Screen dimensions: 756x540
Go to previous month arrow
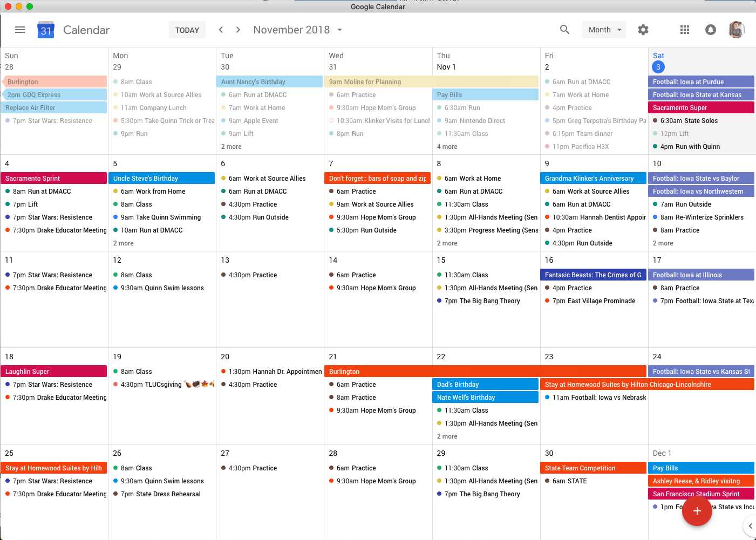tap(221, 30)
